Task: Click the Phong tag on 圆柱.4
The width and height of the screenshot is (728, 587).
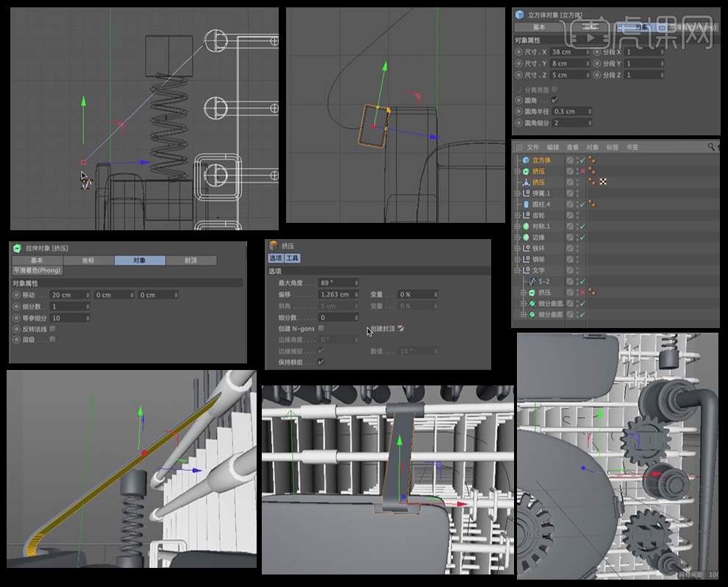Action: click(x=592, y=204)
